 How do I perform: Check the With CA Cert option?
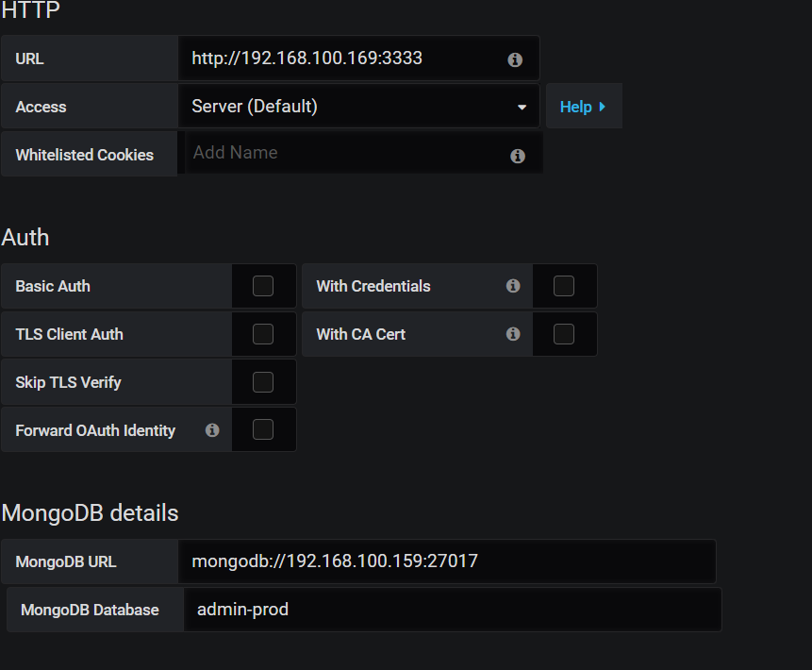(562, 333)
